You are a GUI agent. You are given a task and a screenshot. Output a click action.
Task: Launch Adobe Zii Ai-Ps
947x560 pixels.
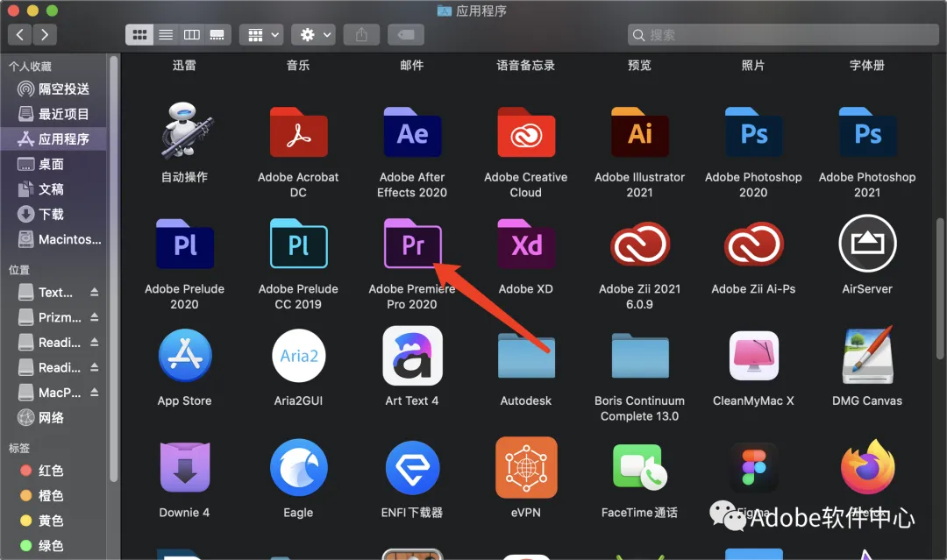(x=753, y=244)
